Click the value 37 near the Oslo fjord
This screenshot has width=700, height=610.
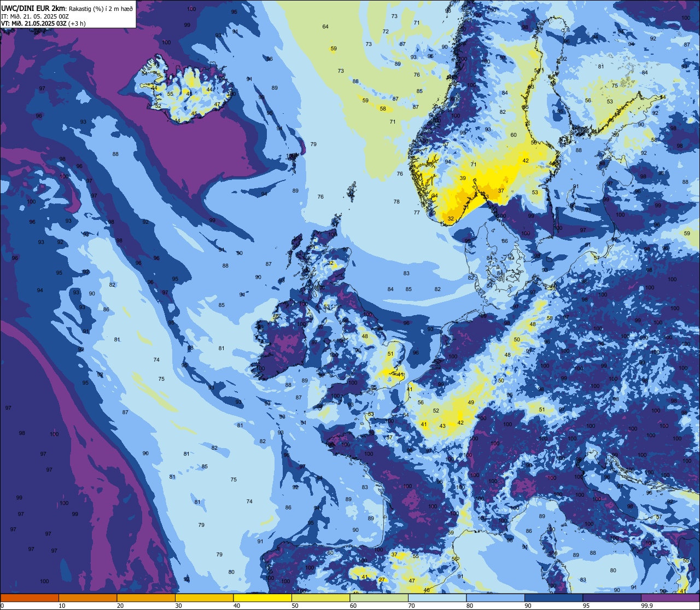[501, 190]
